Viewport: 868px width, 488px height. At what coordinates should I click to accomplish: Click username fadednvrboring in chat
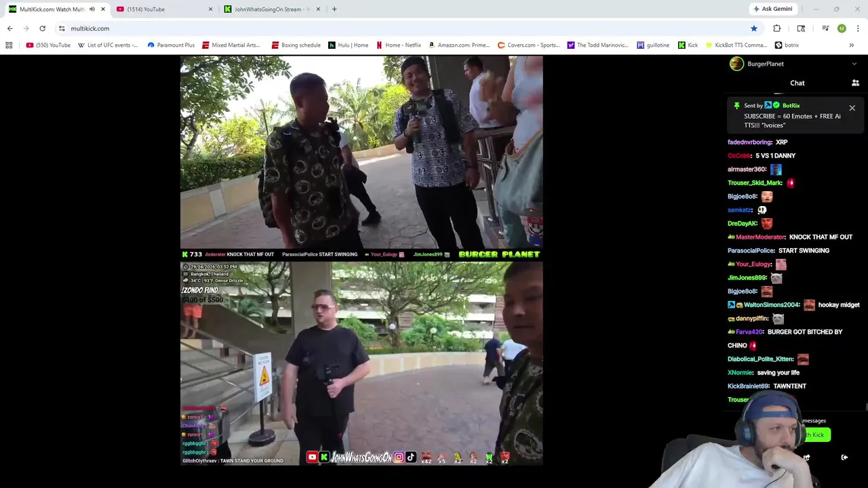click(749, 142)
